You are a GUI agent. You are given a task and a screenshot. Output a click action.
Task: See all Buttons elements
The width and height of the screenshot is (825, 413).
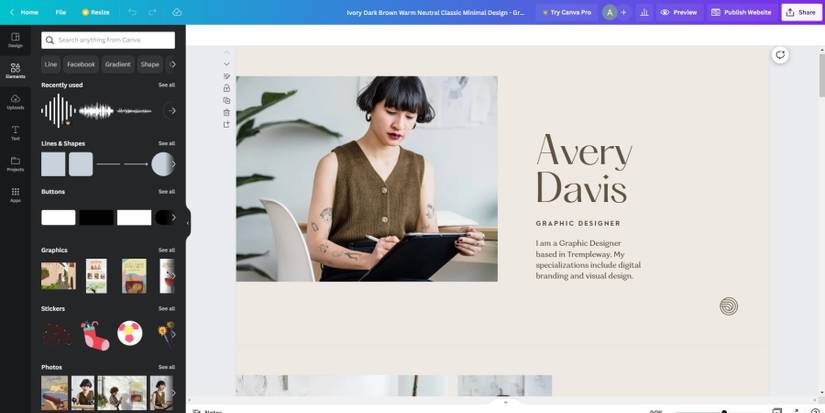point(167,192)
